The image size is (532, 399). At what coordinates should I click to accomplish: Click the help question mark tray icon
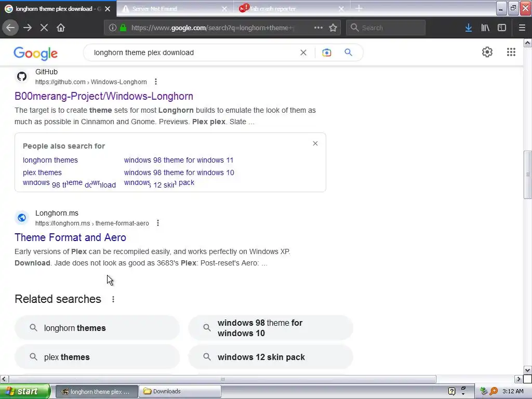point(451,391)
